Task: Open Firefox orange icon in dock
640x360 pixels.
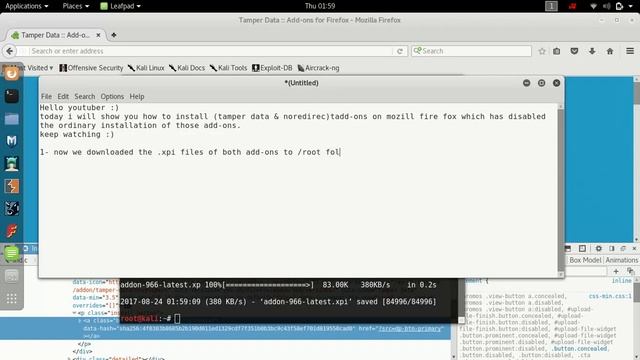Action: coord(11,73)
